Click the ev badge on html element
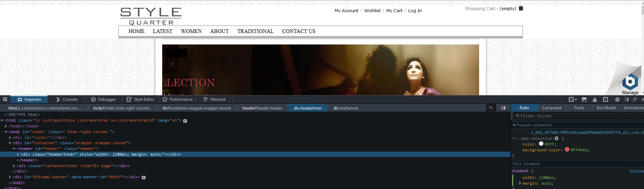Viewport: 644px width, 189px height. point(185,121)
